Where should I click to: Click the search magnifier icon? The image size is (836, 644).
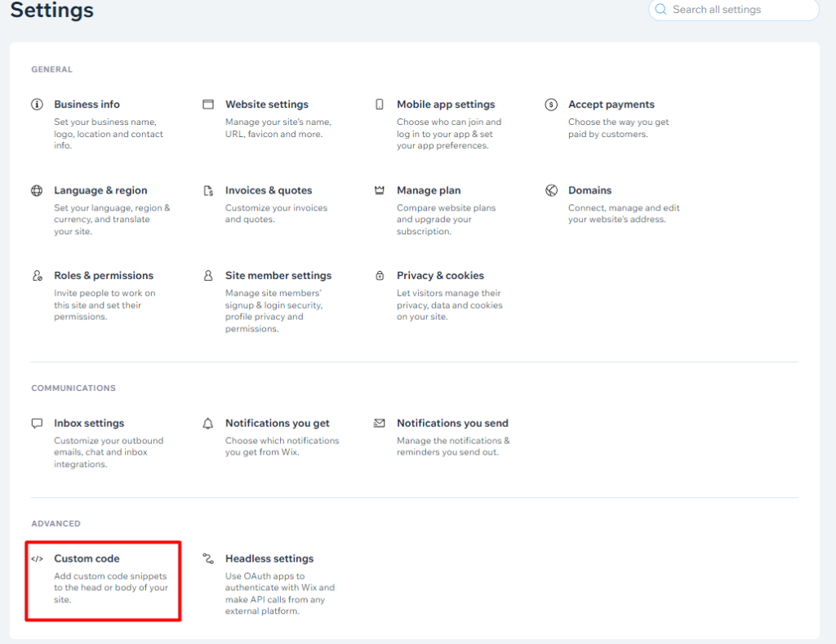tap(662, 10)
